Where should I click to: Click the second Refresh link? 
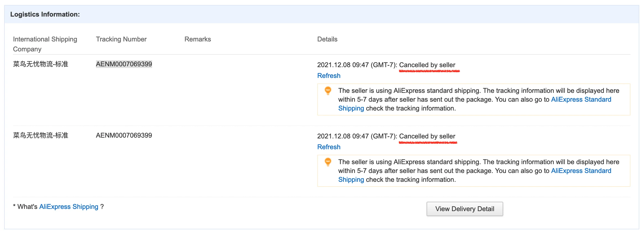tap(329, 147)
